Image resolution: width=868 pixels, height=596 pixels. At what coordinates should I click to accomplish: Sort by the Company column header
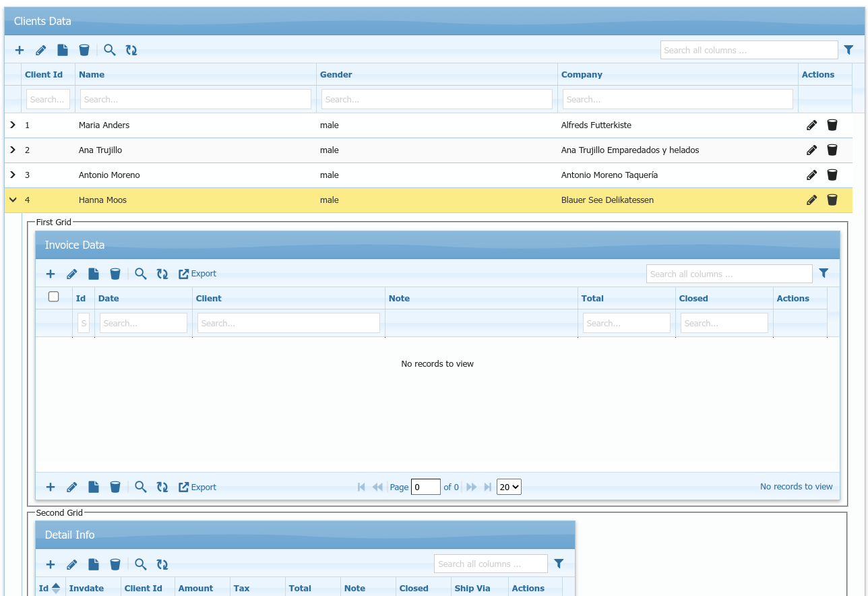[x=582, y=75]
